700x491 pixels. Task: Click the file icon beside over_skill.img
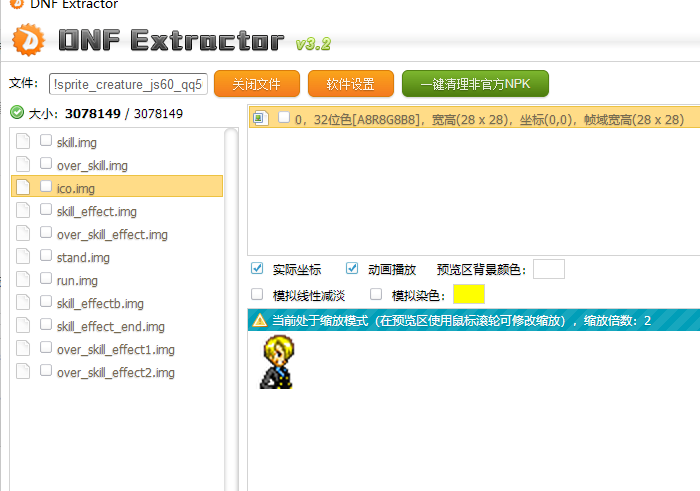(23, 164)
